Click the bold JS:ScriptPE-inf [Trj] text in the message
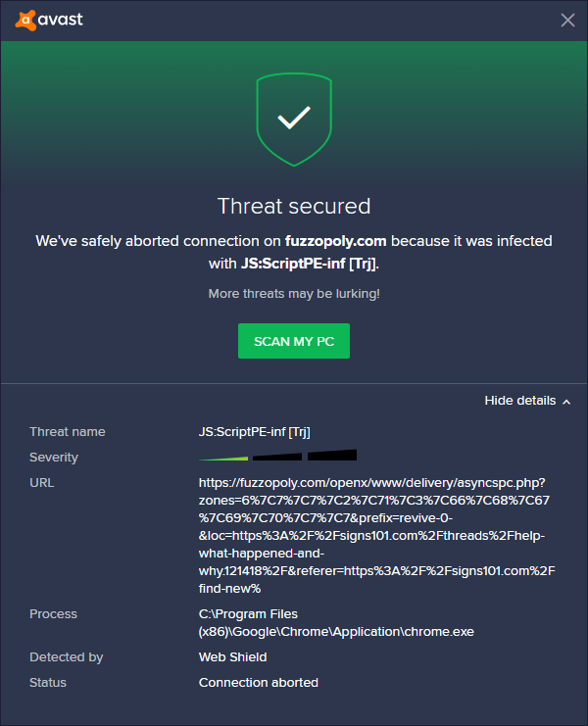The image size is (588, 726). coord(309,264)
